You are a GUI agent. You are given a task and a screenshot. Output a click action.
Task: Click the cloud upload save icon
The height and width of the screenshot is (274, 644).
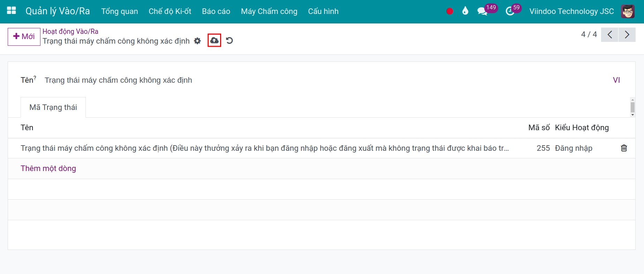point(214,40)
